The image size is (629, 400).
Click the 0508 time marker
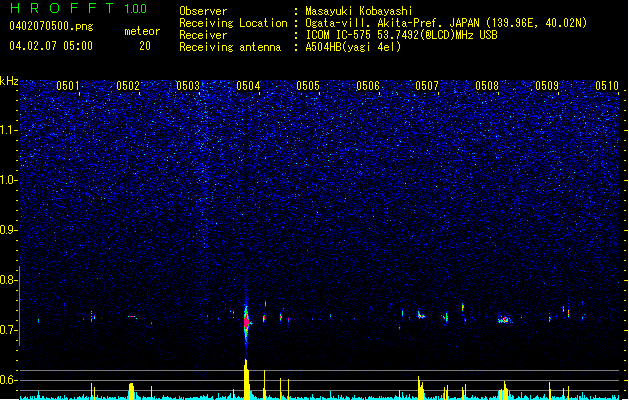(487, 86)
